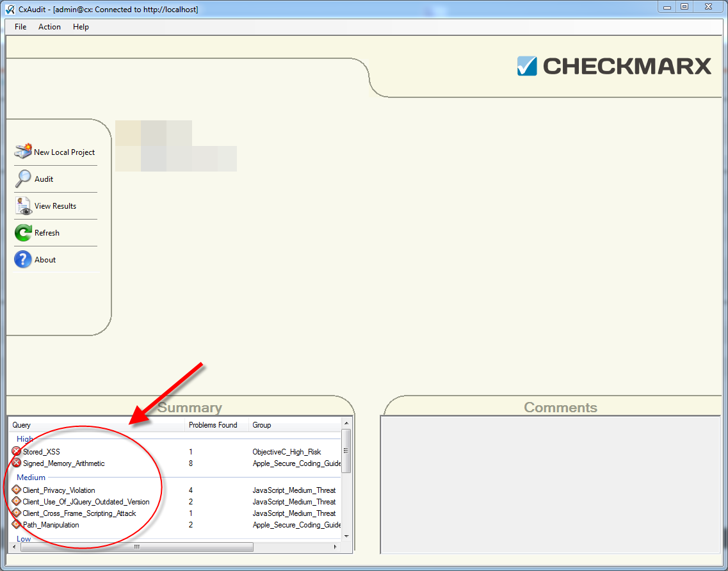The width and height of the screenshot is (728, 571).
Task: Select Client_Cross_Frame_Scripting_Attack row
Action: click(x=175, y=513)
